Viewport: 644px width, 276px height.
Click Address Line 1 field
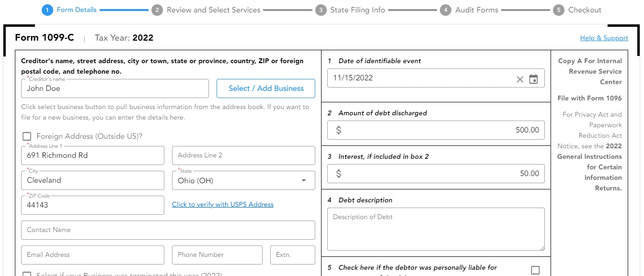click(x=92, y=155)
